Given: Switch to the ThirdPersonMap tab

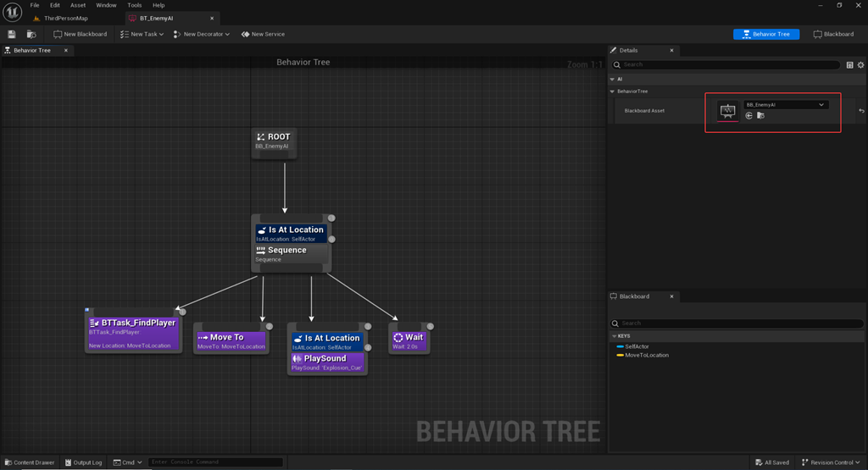Looking at the screenshot, I should 66,19.
